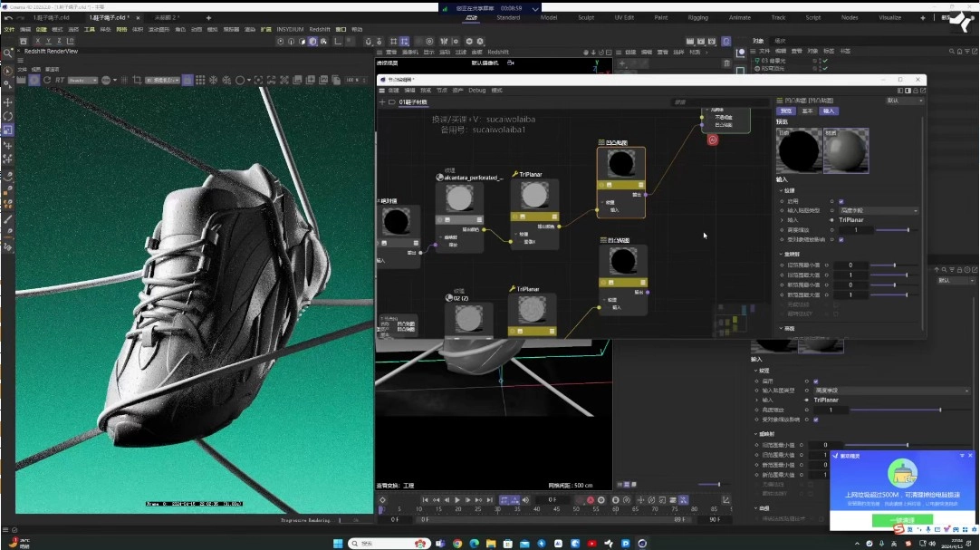Viewport: 980px width, 550px height.
Task: Click the upper TriPlanar node wrench icon
Action: pos(514,173)
